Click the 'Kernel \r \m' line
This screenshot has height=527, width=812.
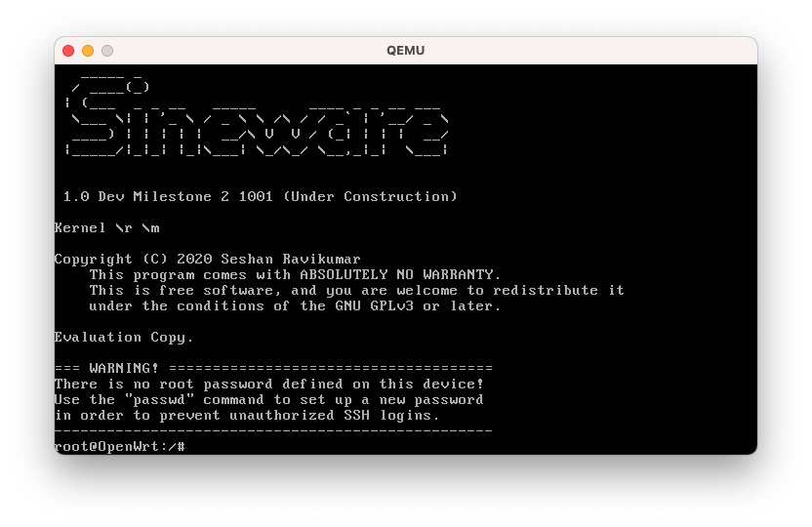pos(106,228)
